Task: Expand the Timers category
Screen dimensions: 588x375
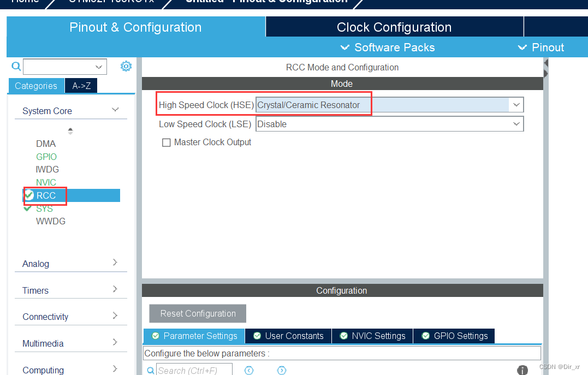Action: 115,289
